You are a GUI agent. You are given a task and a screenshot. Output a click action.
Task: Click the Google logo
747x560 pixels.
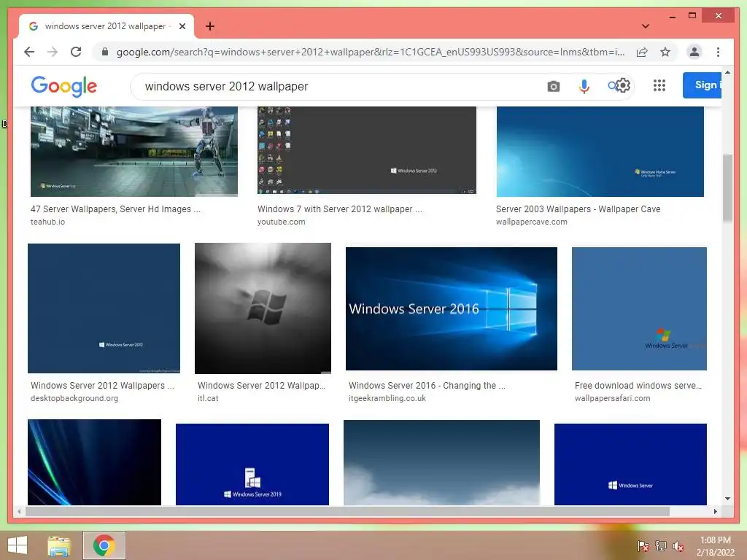click(64, 86)
